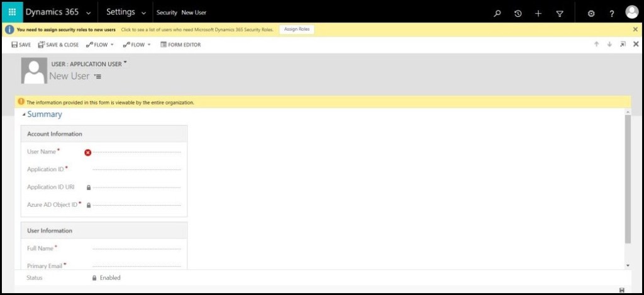Open the Form Editor

pyautogui.click(x=180, y=45)
